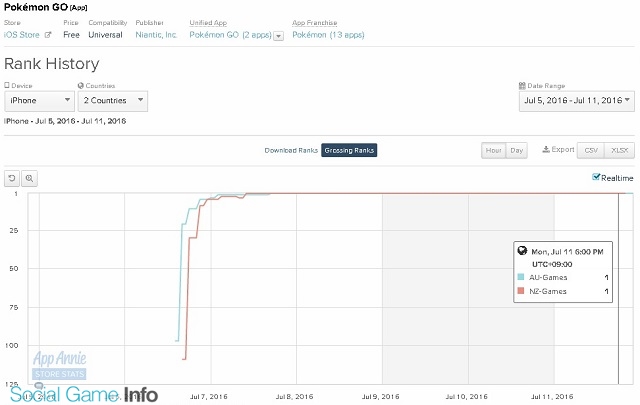The height and width of the screenshot is (405, 640).
Task: Open the Niantic, Inc. publisher link
Action: click(156, 35)
